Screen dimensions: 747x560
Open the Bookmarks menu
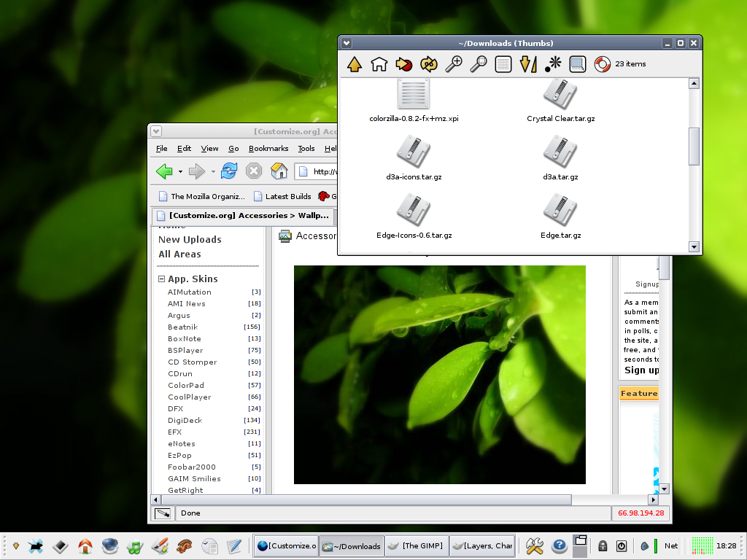coord(268,149)
